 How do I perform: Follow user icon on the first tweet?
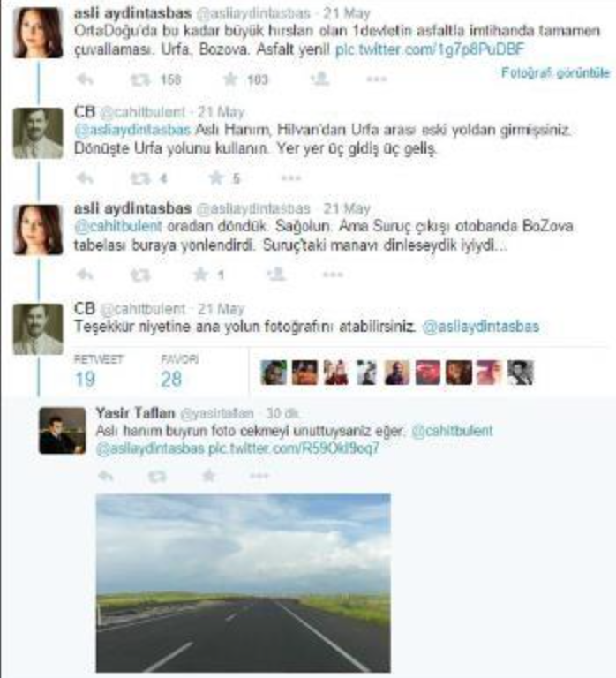320,79
